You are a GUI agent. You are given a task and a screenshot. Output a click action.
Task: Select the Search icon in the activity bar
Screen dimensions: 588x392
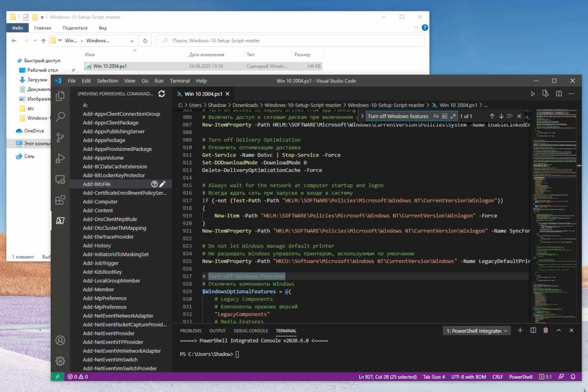point(60,117)
